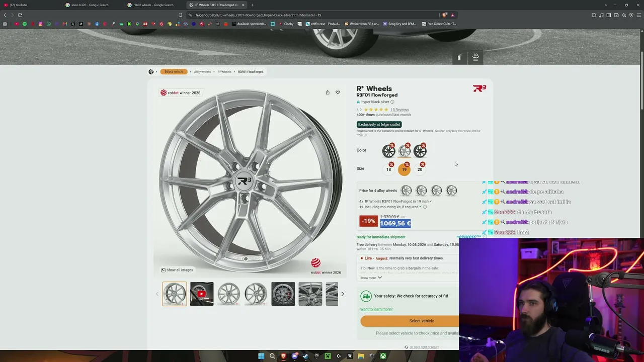Open File Explorer from the taskbar

[x=361, y=356]
